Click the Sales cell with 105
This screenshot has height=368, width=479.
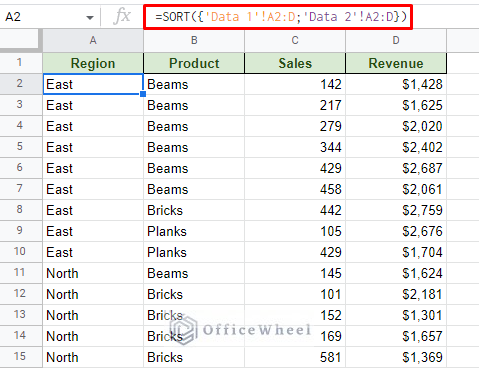(x=295, y=231)
